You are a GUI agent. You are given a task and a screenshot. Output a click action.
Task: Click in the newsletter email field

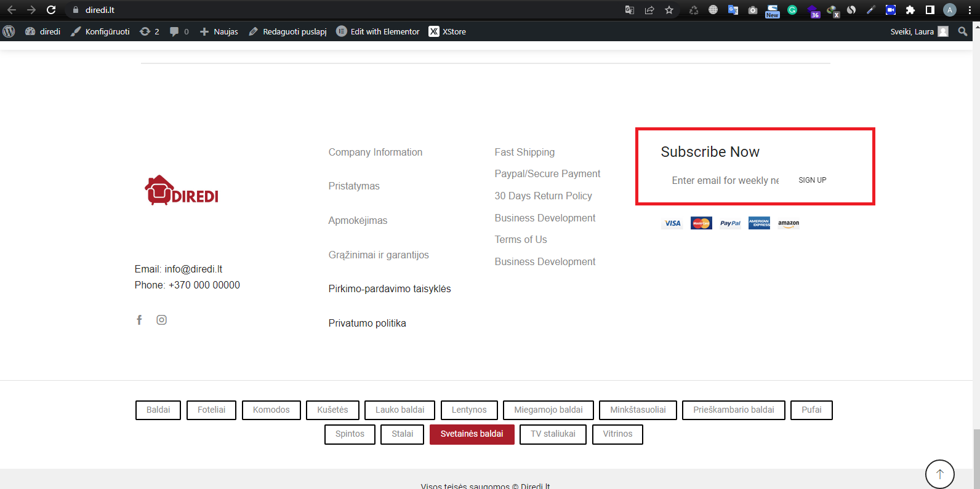click(724, 180)
